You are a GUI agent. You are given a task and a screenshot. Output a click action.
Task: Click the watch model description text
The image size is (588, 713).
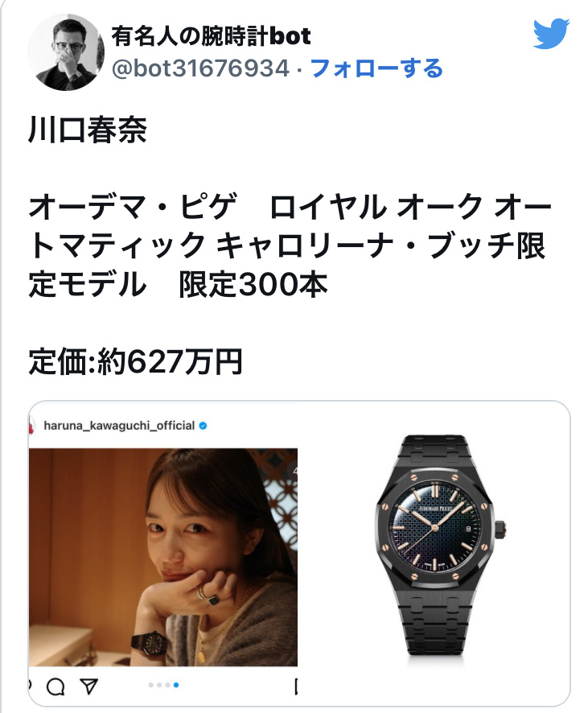pyautogui.click(x=290, y=245)
